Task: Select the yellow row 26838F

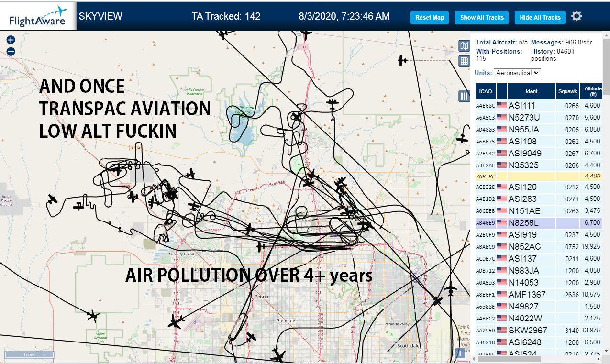Action: click(x=539, y=176)
